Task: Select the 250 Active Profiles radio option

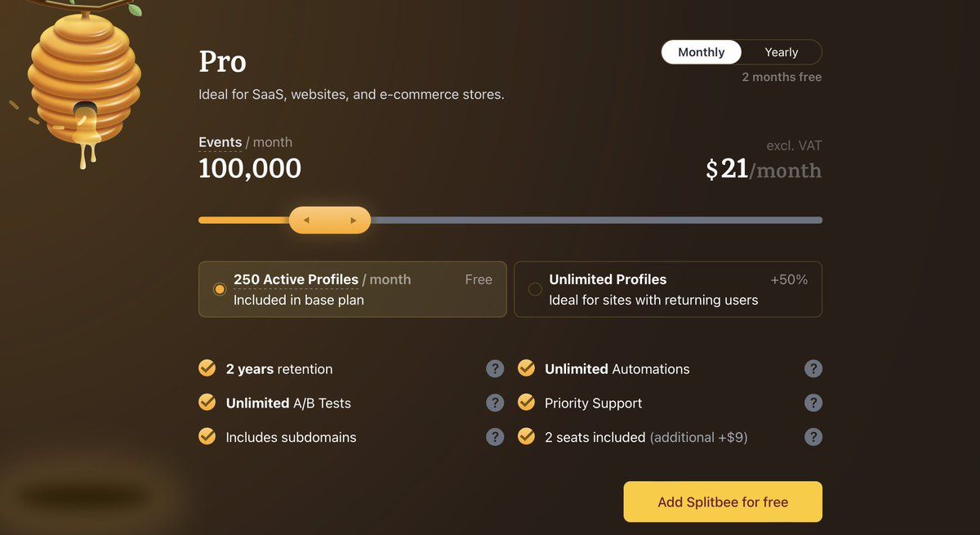Action: (x=220, y=289)
